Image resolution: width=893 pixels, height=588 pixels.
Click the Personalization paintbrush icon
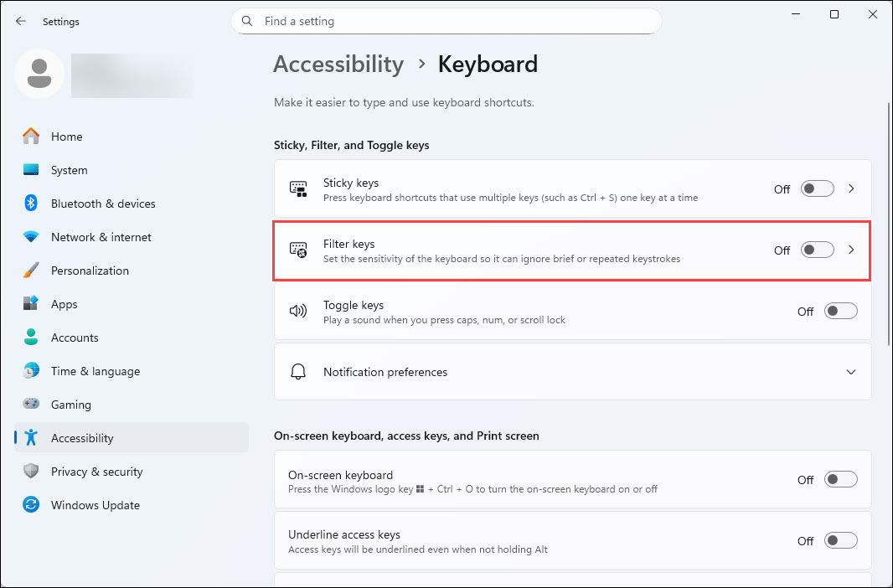[x=31, y=271]
